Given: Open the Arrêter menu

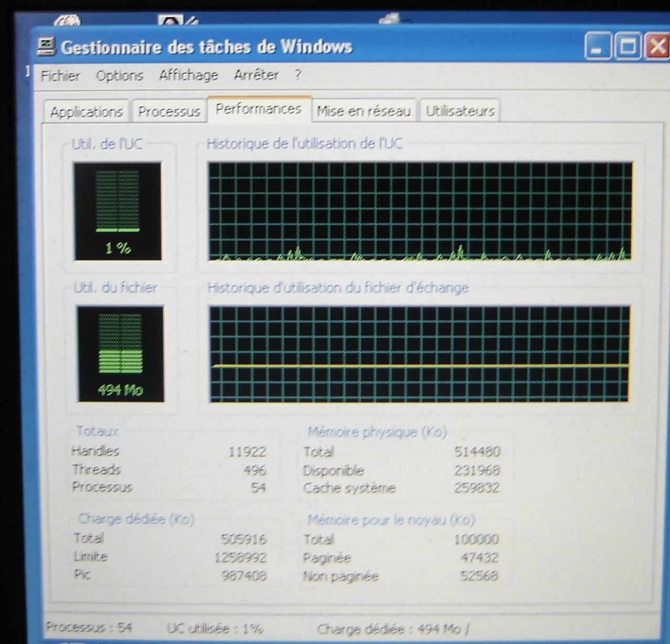Looking at the screenshot, I should pyautogui.click(x=256, y=74).
